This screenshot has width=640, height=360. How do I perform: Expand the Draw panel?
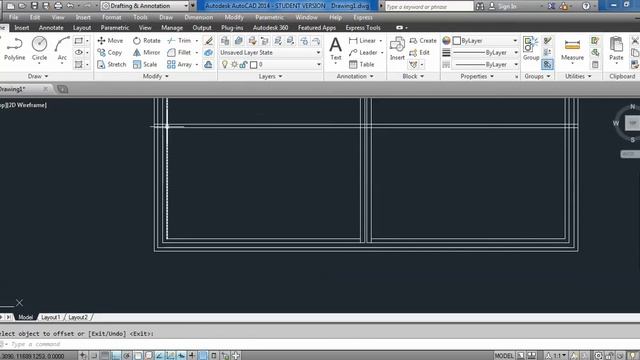(38, 76)
